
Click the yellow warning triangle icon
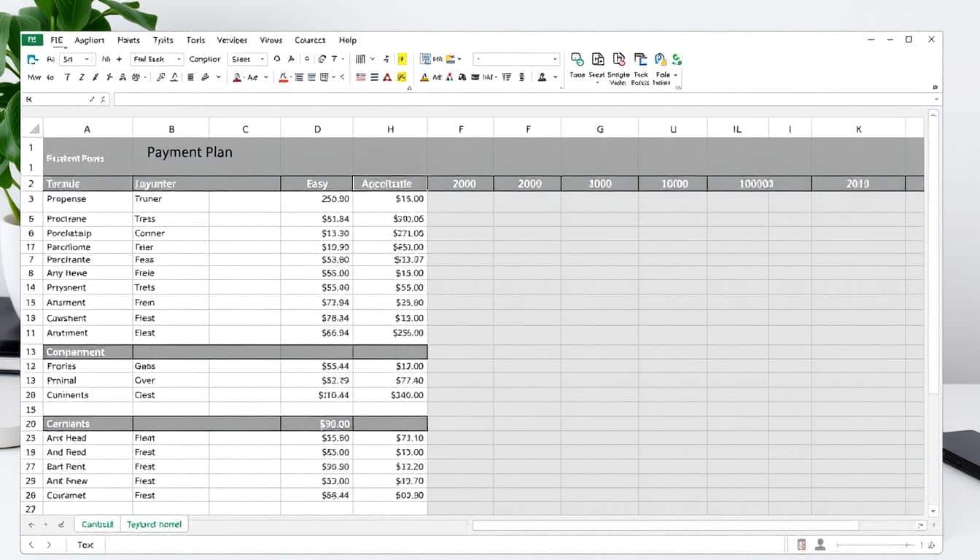pos(425,77)
